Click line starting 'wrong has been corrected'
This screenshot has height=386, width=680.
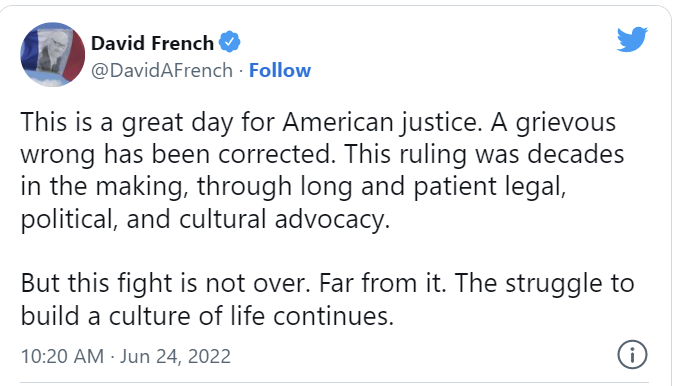point(322,155)
